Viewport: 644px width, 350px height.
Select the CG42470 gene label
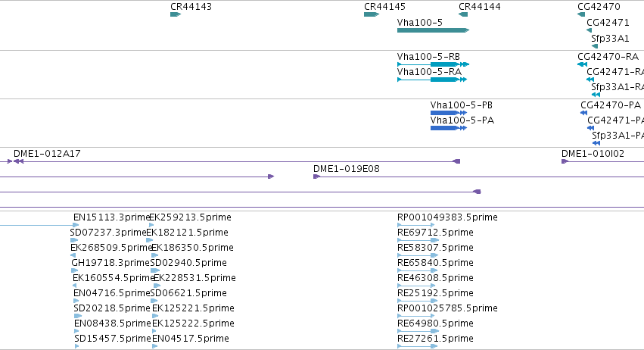[599, 7]
